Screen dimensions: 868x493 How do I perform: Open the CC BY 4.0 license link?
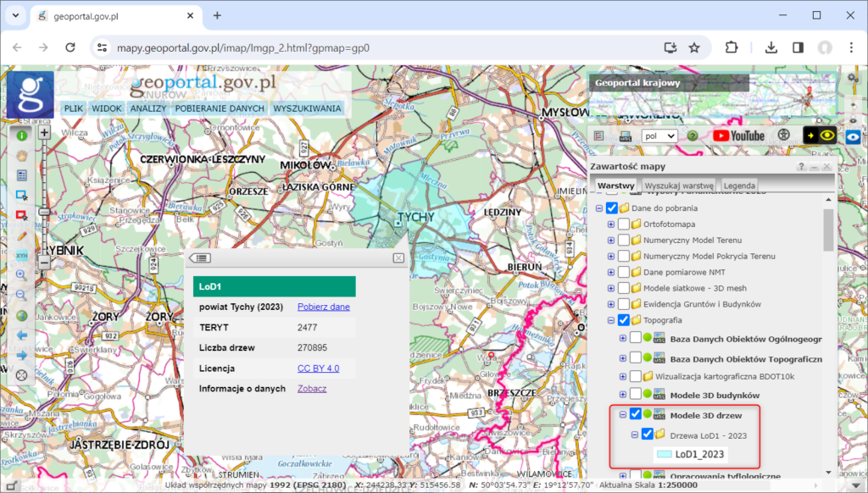tap(318, 368)
